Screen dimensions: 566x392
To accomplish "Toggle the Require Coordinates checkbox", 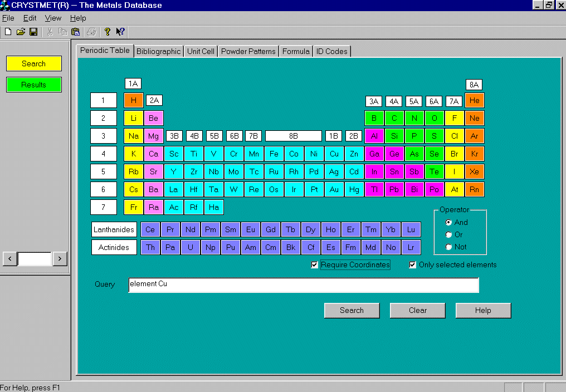I will pos(314,265).
